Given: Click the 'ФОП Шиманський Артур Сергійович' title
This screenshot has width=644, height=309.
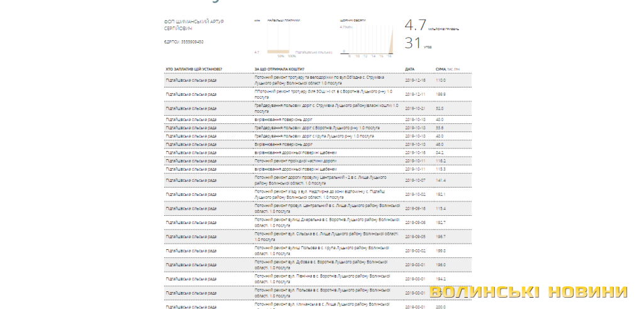Looking at the screenshot, I should [x=194, y=25].
